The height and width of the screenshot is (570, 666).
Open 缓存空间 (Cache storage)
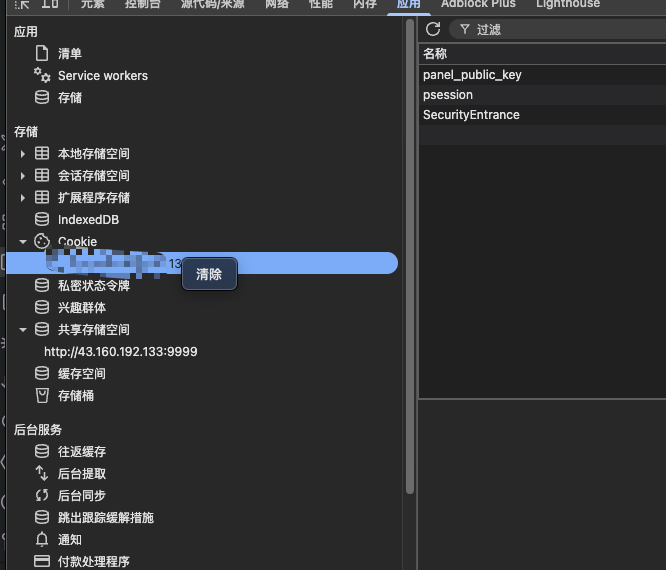81,374
